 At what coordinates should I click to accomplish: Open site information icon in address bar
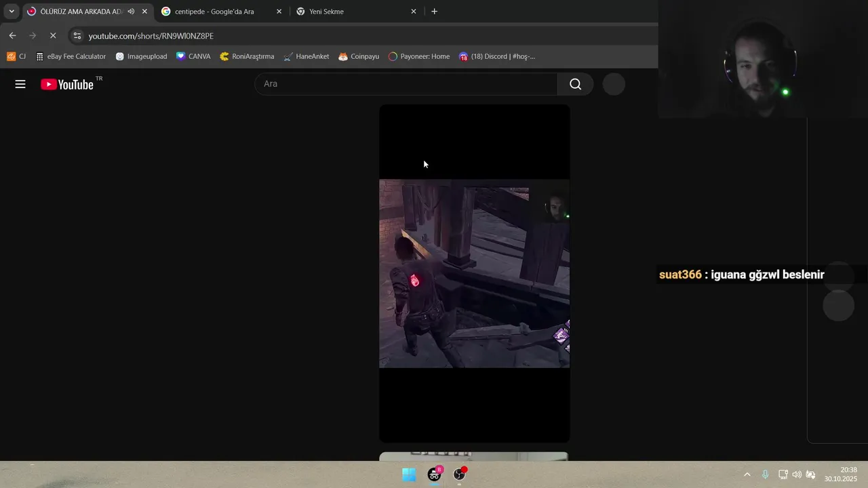click(x=77, y=36)
